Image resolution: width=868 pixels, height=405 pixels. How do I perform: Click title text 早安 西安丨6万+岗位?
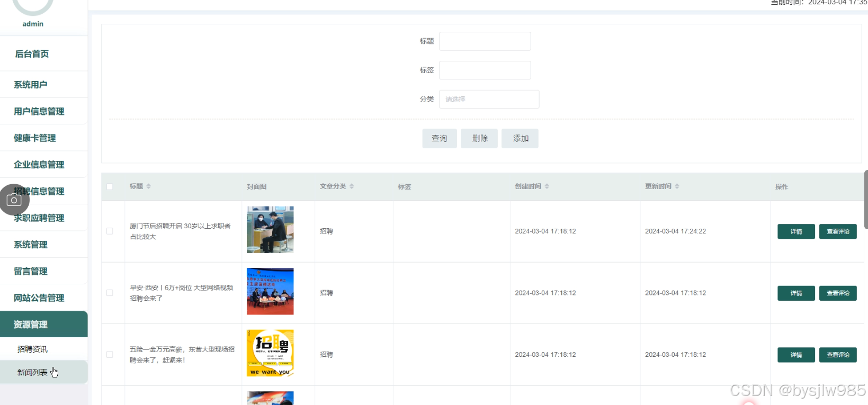click(182, 293)
